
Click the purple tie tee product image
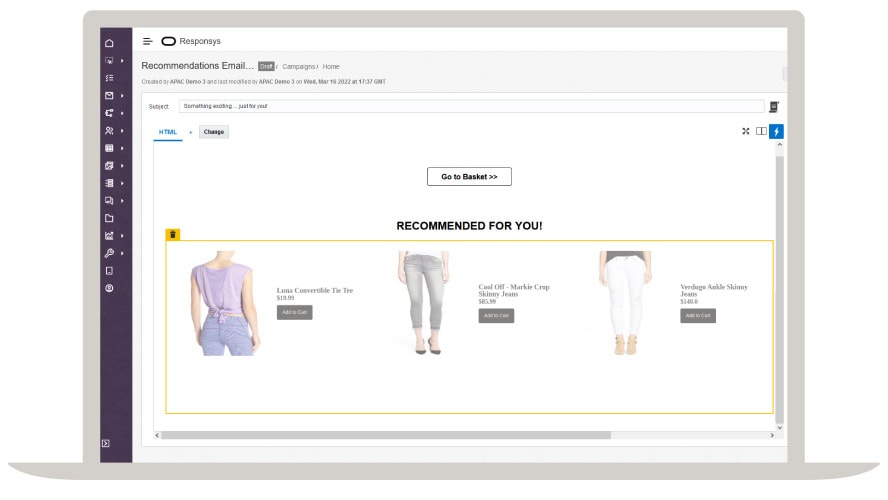point(225,304)
